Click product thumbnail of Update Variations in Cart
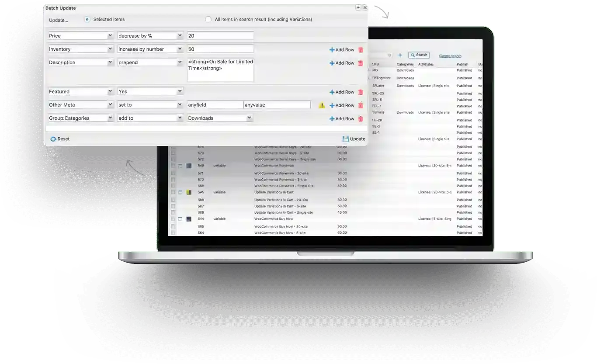This screenshot has height=364, width=597. tap(189, 192)
